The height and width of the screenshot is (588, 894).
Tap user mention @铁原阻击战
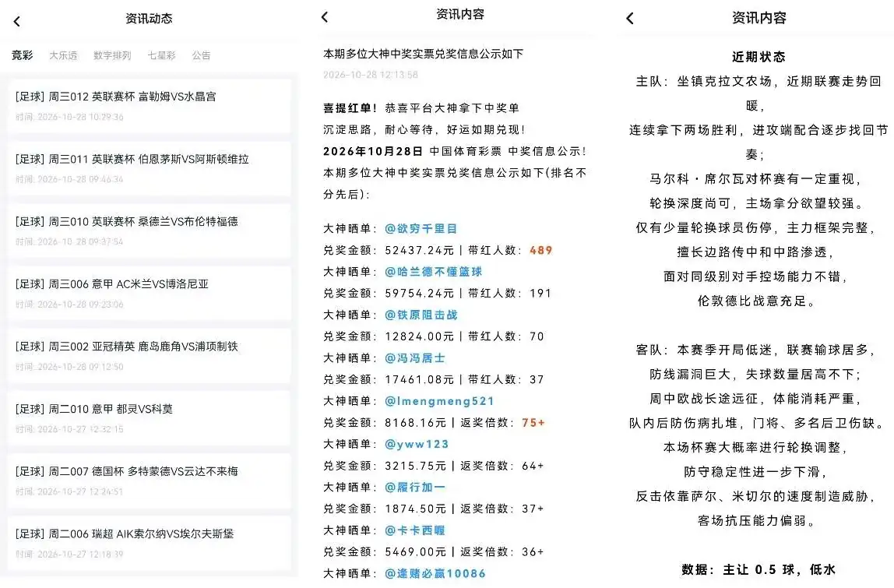(421, 315)
